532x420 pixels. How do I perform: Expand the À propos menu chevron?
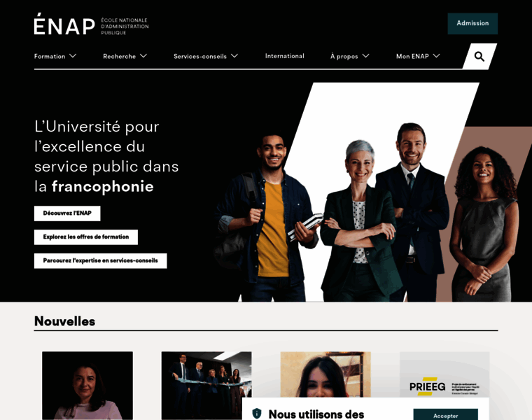pos(365,55)
